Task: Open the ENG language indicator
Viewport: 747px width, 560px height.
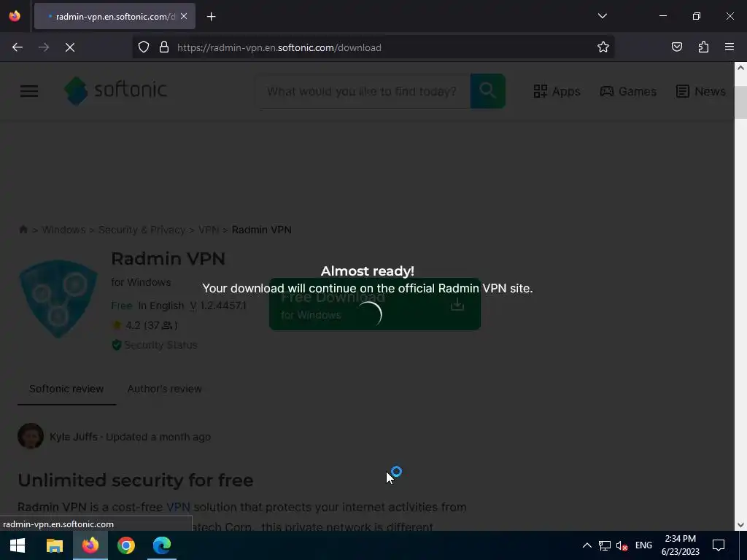Action: (643, 545)
